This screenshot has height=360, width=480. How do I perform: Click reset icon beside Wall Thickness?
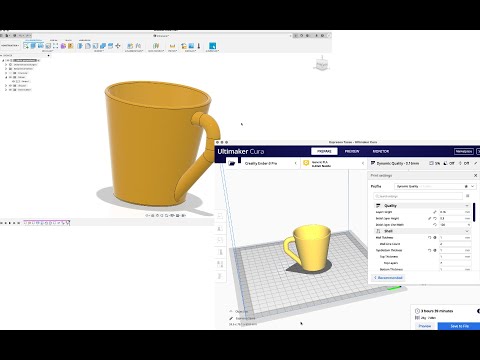(429, 238)
